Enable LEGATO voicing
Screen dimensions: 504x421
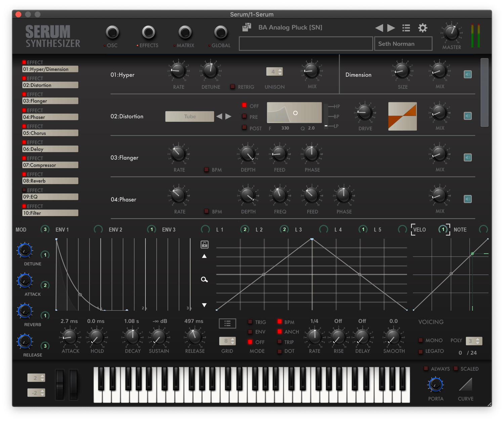point(420,351)
